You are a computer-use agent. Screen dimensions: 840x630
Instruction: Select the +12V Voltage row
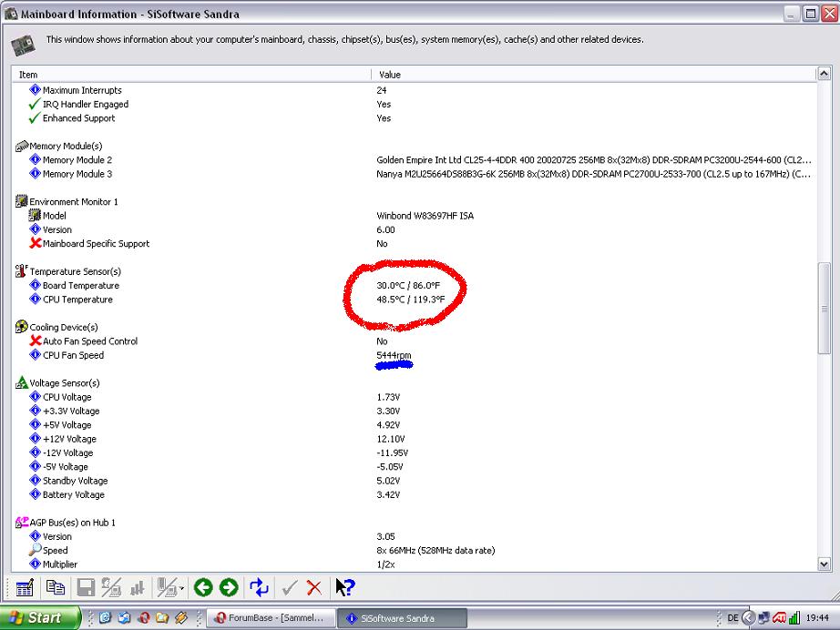tap(414, 439)
